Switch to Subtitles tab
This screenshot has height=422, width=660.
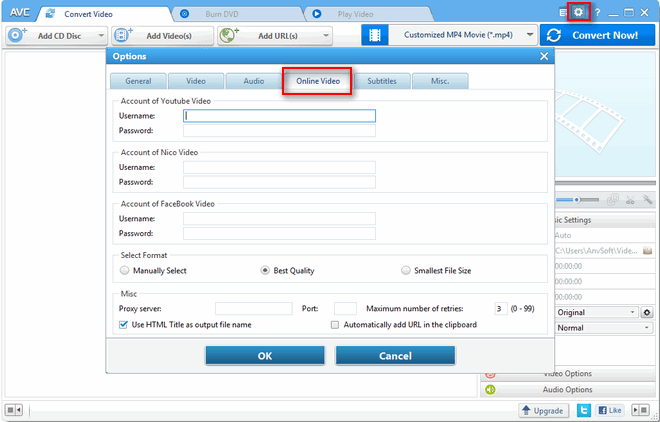click(382, 81)
